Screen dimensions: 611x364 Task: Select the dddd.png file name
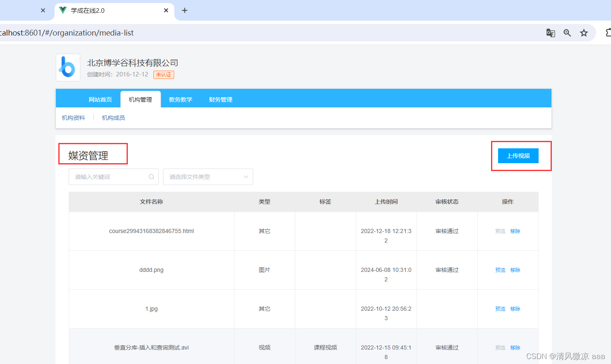tap(151, 270)
